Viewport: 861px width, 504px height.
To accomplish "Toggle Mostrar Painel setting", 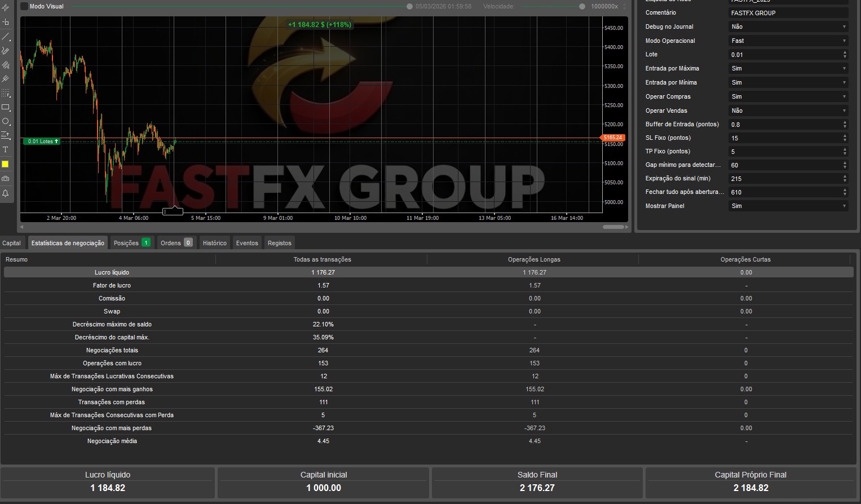I will (x=787, y=206).
